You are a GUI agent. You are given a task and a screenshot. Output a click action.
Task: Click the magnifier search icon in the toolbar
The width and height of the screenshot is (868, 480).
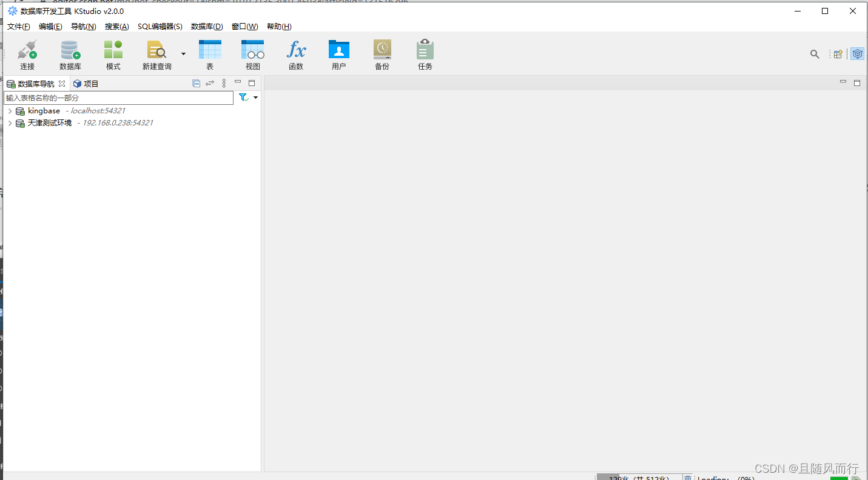coord(815,54)
